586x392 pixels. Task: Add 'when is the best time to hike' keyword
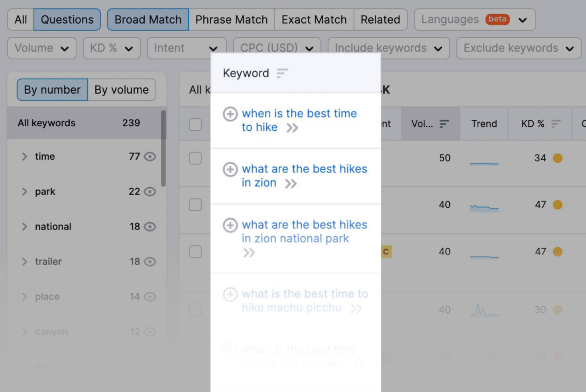point(230,114)
